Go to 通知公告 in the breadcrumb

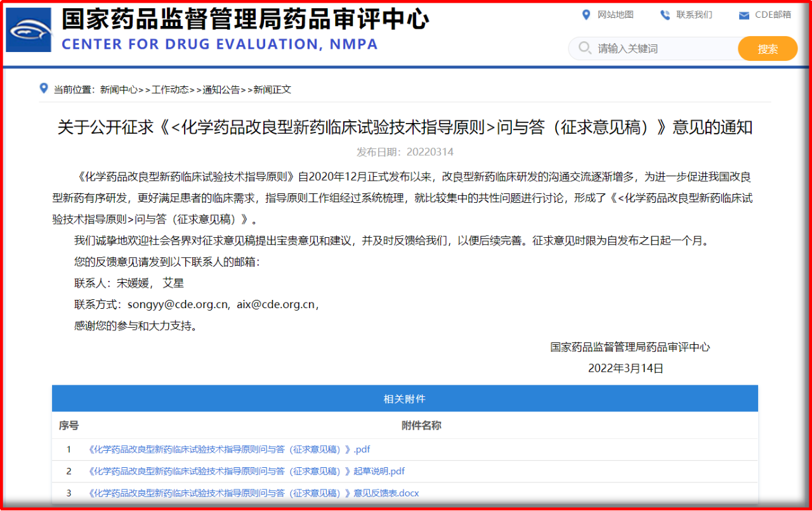(x=221, y=89)
